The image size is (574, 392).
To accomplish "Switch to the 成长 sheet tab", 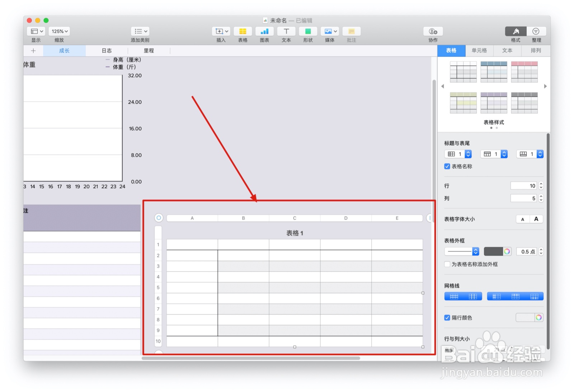I will [x=64, y=51].
